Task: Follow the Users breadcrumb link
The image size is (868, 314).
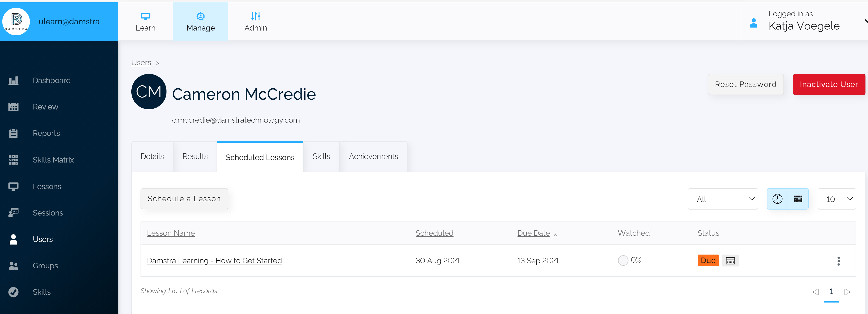Action: [141, 63]
